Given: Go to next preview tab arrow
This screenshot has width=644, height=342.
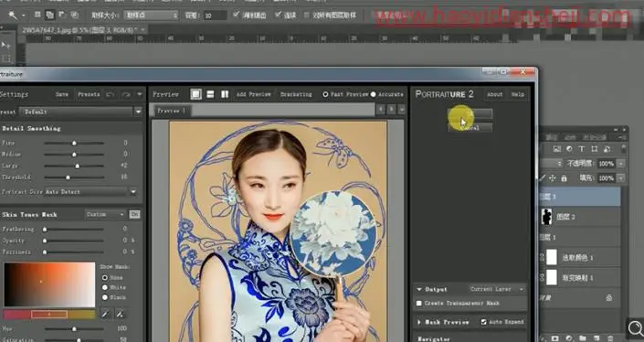Looking at the screenshot, I should pyautogui.click(x=391, y=110).
